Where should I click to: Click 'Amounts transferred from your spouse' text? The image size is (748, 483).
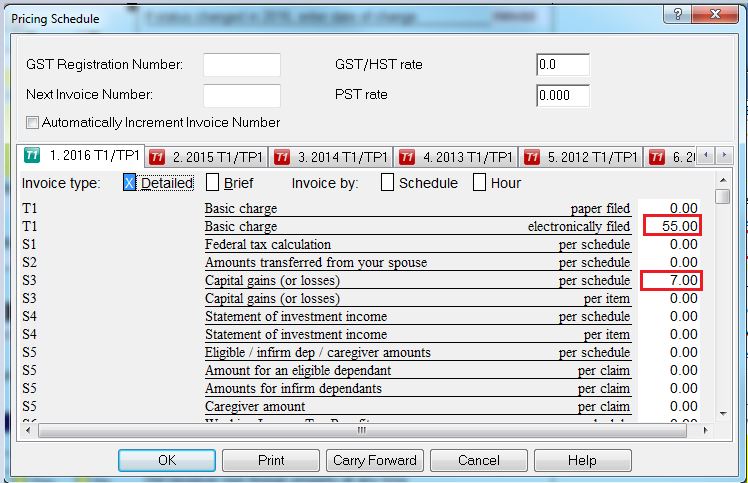pos(316,262)
